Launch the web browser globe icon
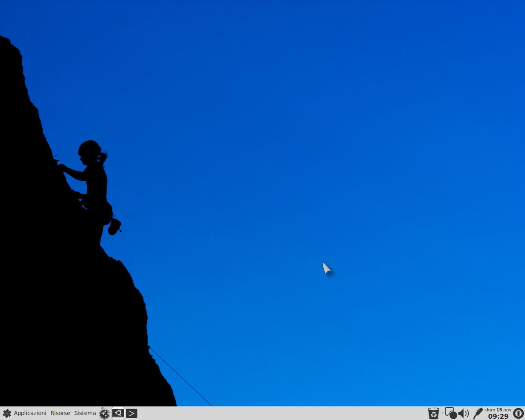This screenshot has width=525, height=420. click(105, 413)
